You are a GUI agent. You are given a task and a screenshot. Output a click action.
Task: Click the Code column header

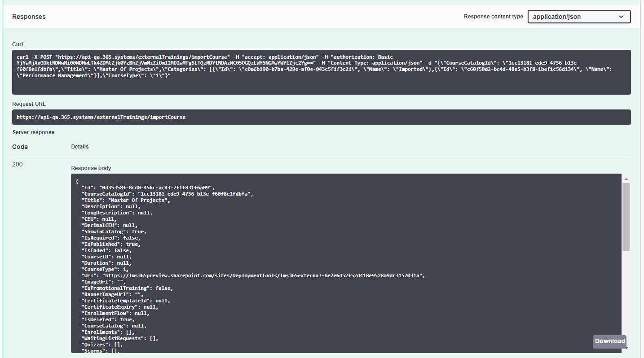coord(20,147)
